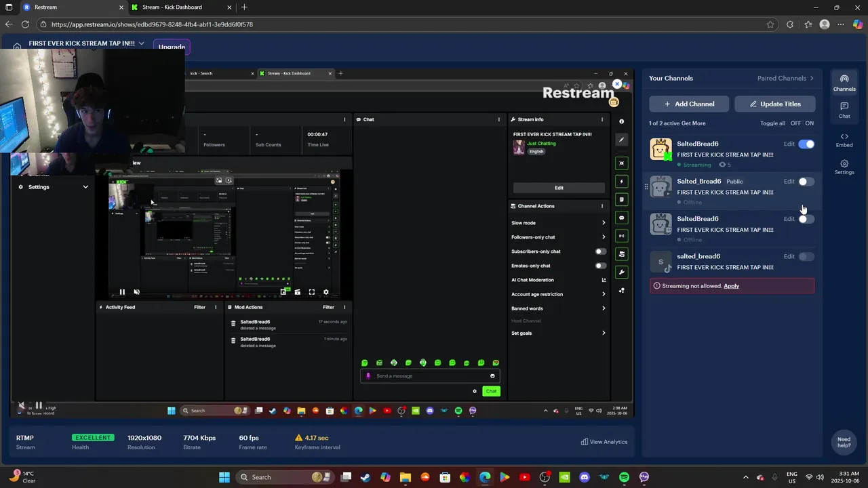Screen dimensions: 868x488
Task: Click the Kick dashboard info icon
Action: 621,121
